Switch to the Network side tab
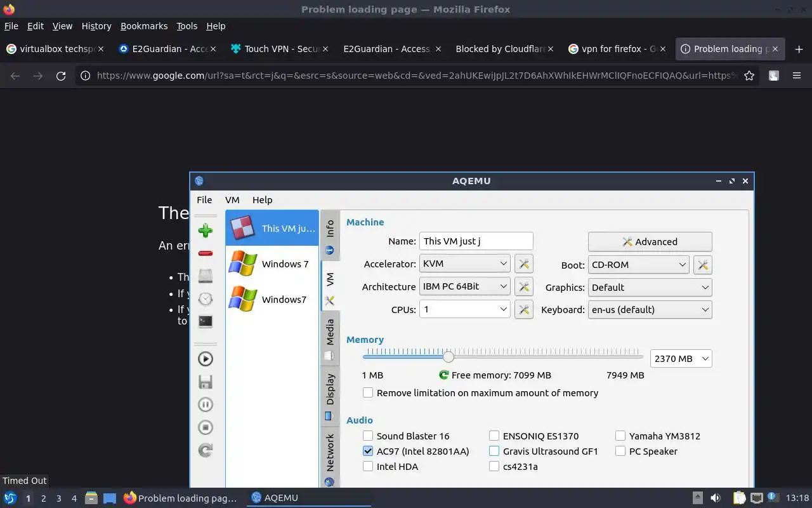Viewport: 812px width, 508px height. 330,458
